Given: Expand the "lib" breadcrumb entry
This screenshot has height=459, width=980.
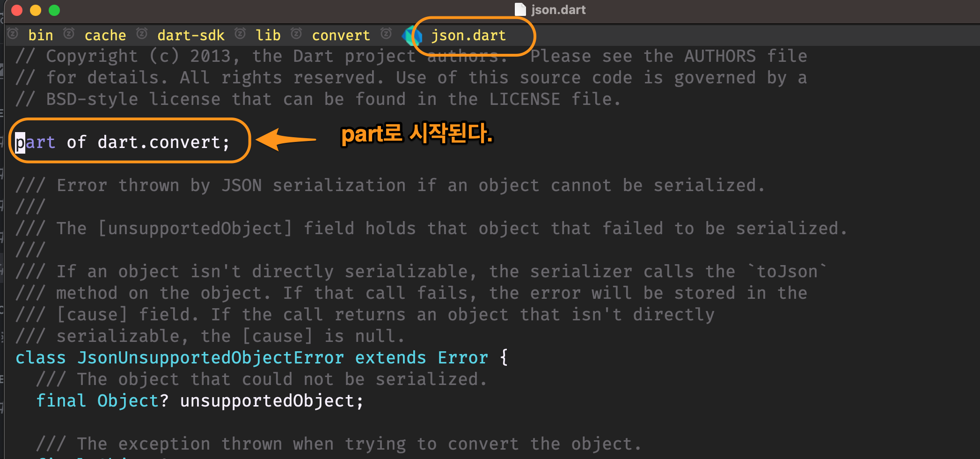Looking at the screenshot, I should pyautogui.click(x=268, y=35).
